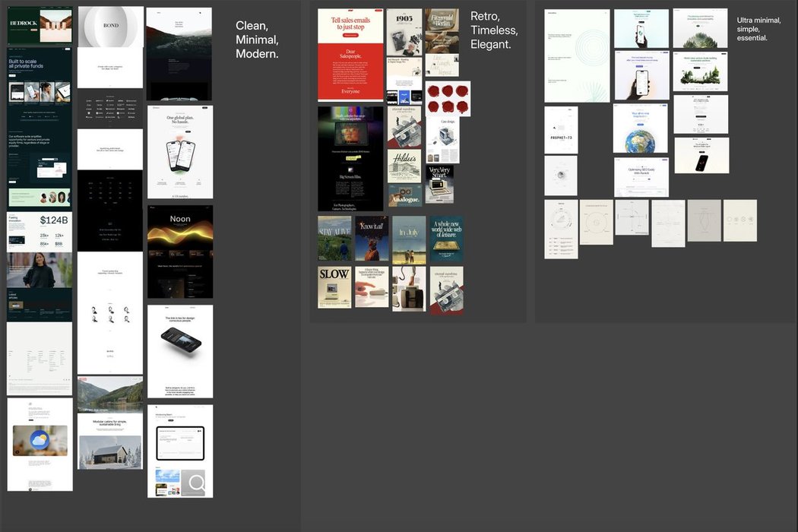The image size is (798, 532).
Task: Select the BEDROCK website thumbnail
Action: tap(40, 26)
